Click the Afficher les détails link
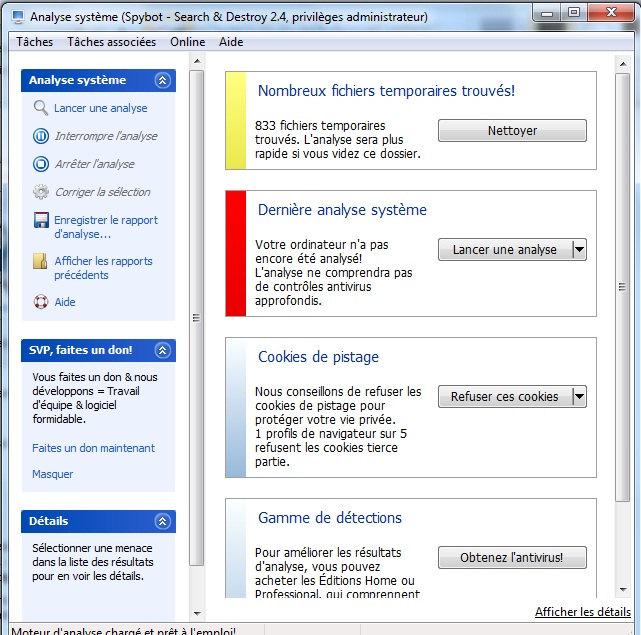 tap(582, 612)
